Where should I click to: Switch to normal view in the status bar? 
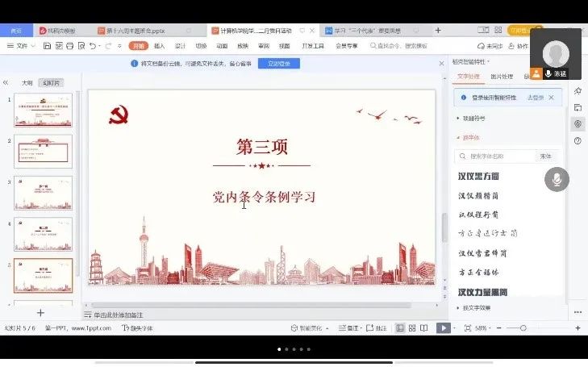tap(400, 328)
